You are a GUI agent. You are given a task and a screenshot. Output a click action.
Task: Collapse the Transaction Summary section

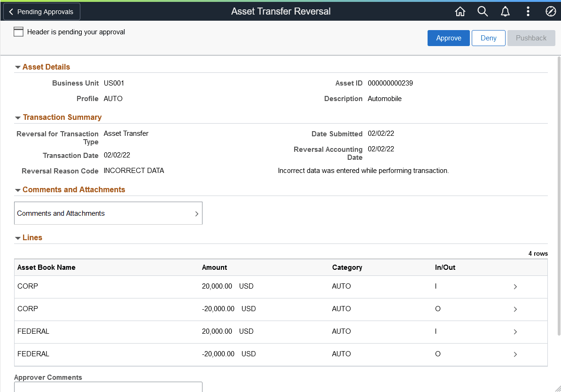pos(18,117)
